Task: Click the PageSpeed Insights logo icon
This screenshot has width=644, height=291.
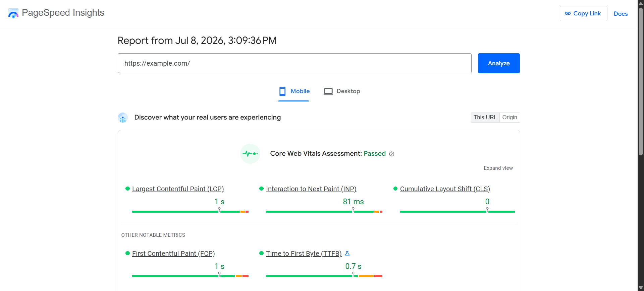Action: tap(13, 13)
